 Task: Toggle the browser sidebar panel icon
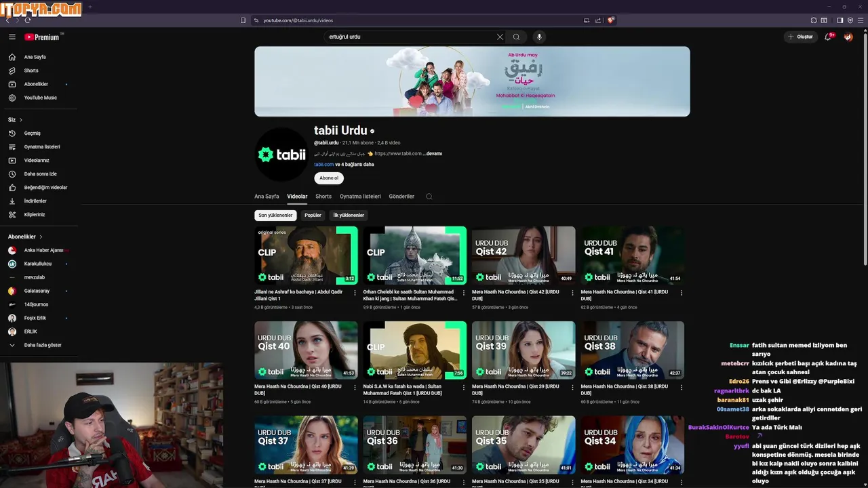pyautogui.click(x=840, y=20)
